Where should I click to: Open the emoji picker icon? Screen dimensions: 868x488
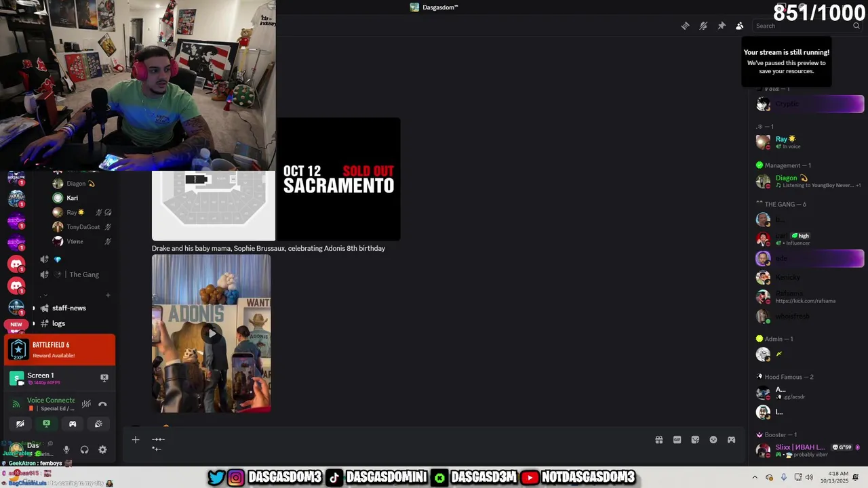[x=713, y=440]
